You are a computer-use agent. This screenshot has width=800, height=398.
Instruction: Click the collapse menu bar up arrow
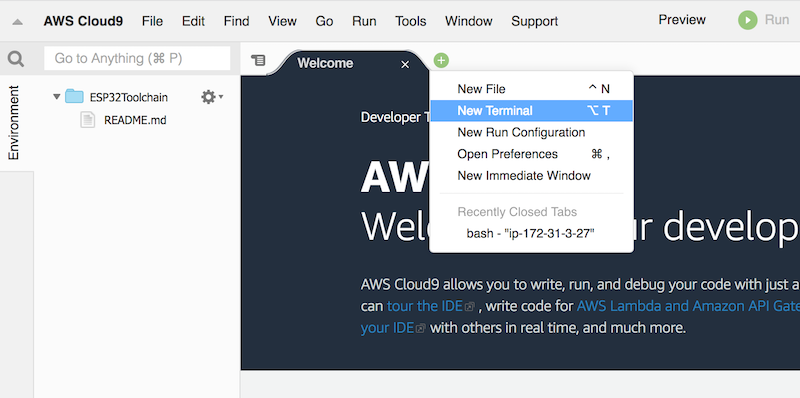17,22
